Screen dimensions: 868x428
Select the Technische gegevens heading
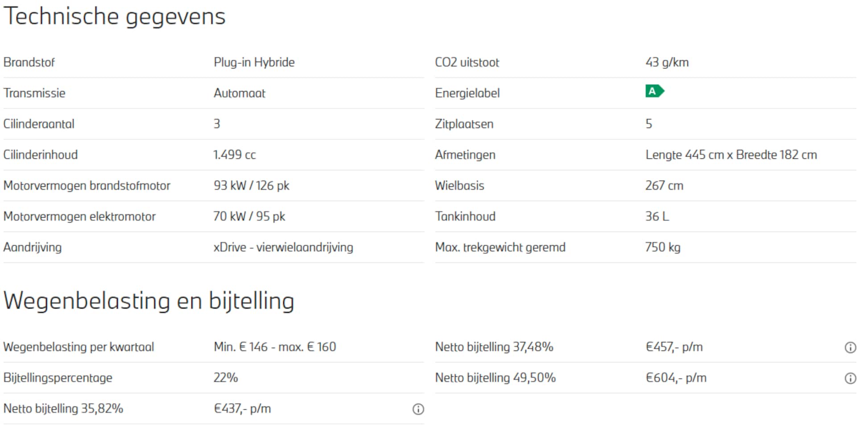pos(115,17)
